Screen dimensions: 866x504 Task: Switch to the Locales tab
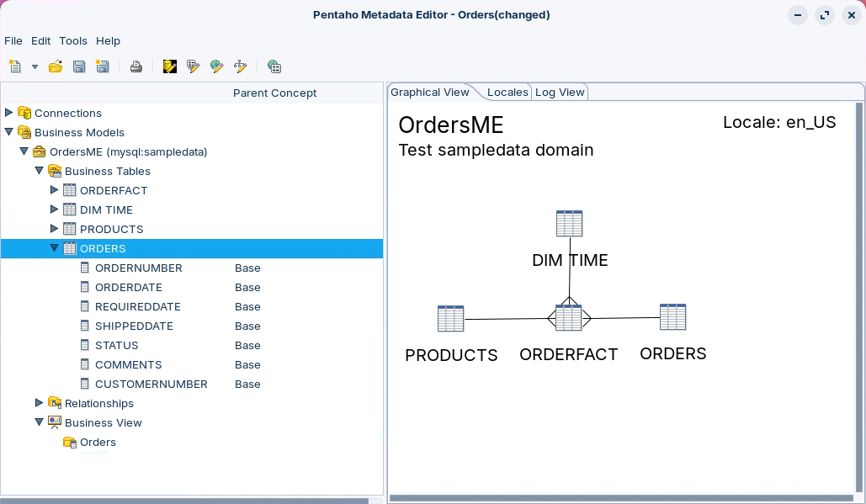click(507, 93)
